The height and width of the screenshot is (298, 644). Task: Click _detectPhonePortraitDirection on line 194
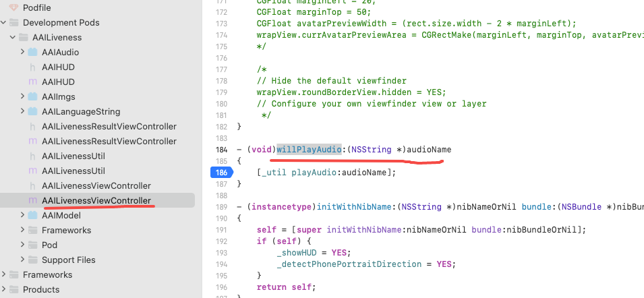point(349,264)
